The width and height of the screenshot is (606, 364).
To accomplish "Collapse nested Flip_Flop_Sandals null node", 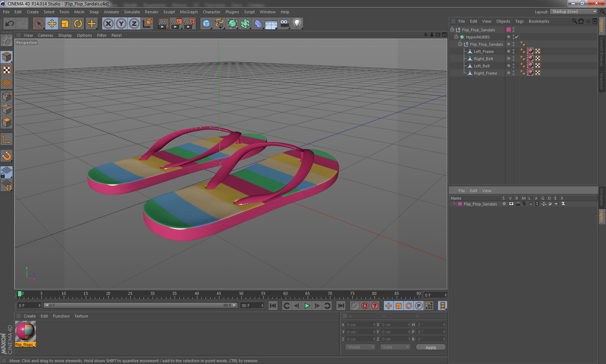I will coord(460,44).
